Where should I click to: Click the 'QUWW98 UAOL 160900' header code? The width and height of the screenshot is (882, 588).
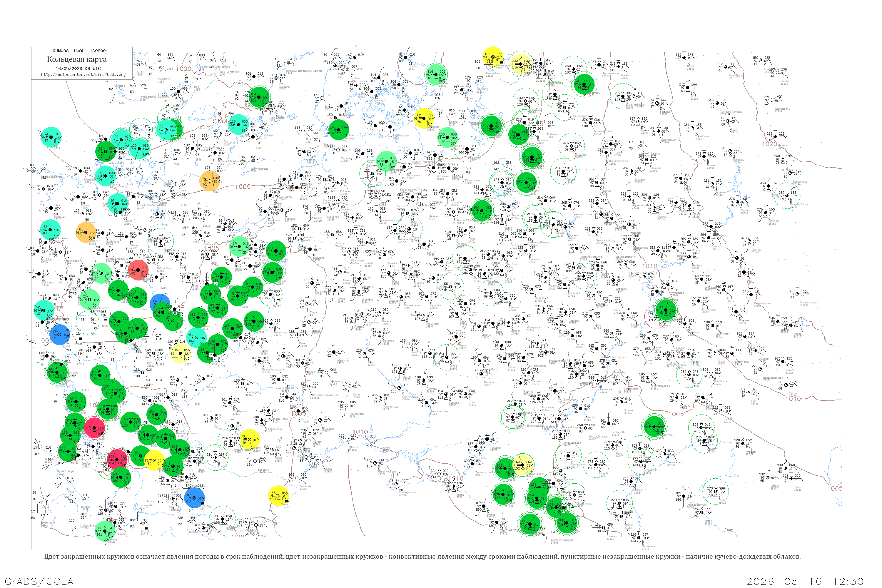pyautogui.click(x=79, y=51)
